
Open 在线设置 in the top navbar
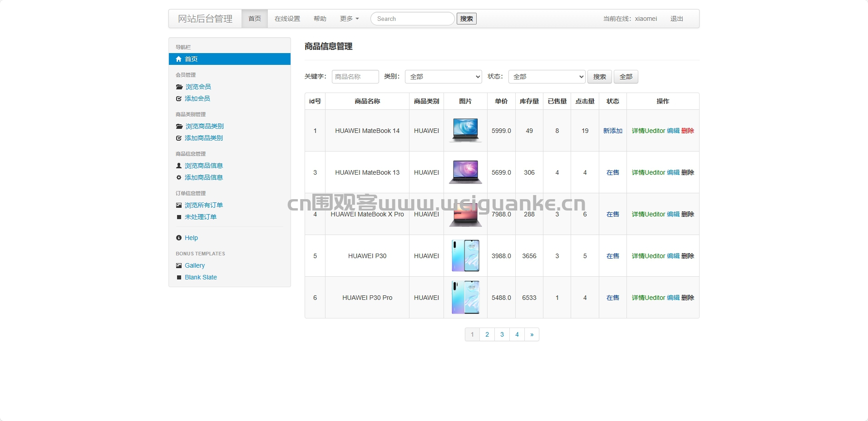click(x=287, y=19)
